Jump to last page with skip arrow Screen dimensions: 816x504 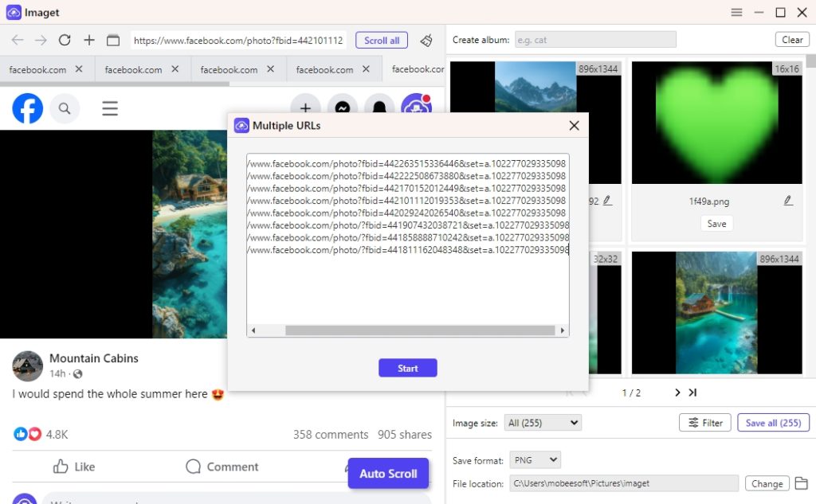point(692,392)
